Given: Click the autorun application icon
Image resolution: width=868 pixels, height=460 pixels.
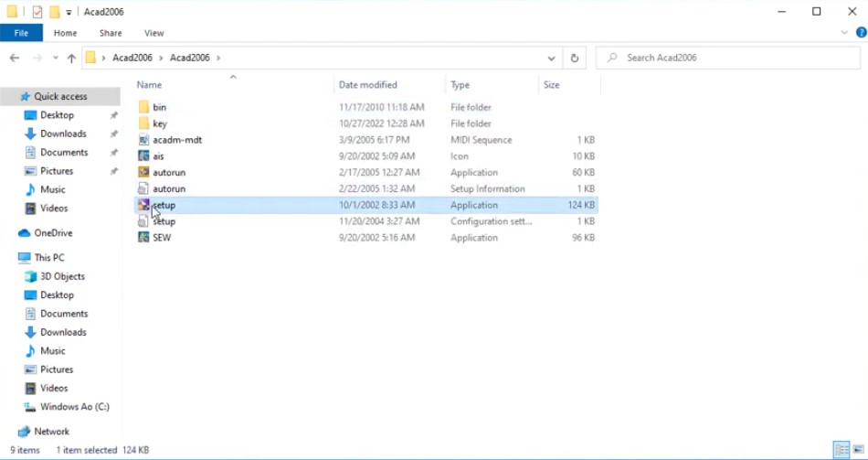Looking at the screenshot, I should [143, 173].
